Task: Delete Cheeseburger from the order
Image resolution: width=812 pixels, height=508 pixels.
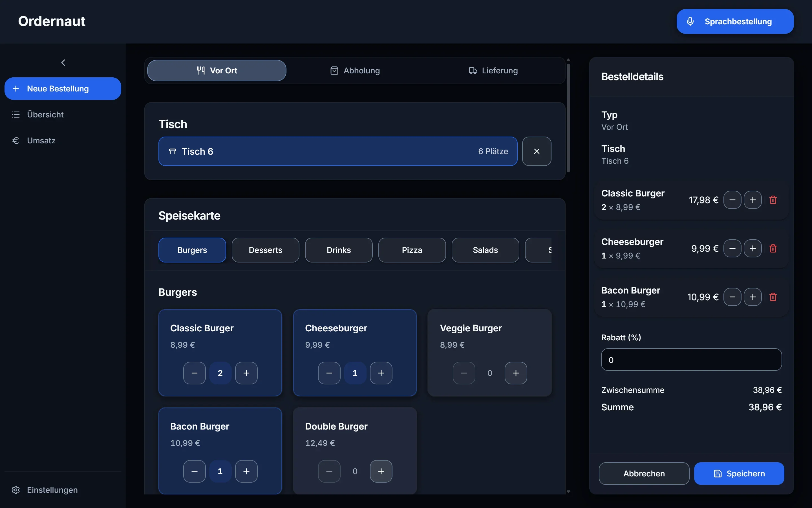Action: pyautogui.click(x=773, y=248)
